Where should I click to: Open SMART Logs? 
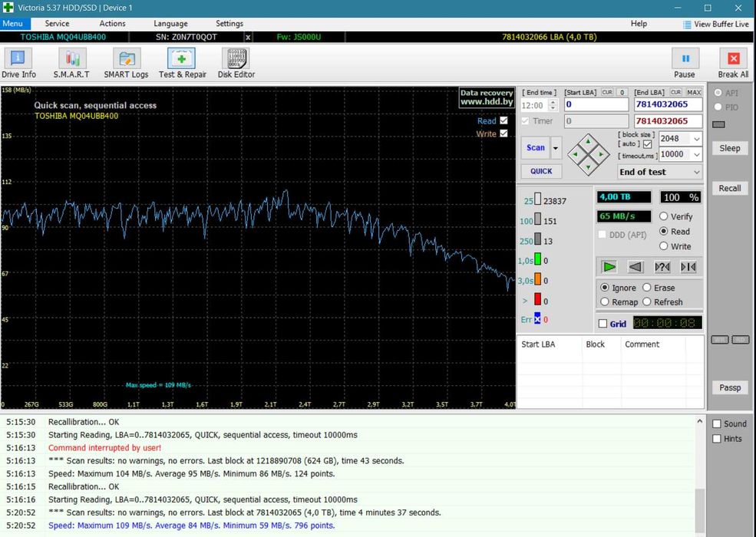(126, 63)
